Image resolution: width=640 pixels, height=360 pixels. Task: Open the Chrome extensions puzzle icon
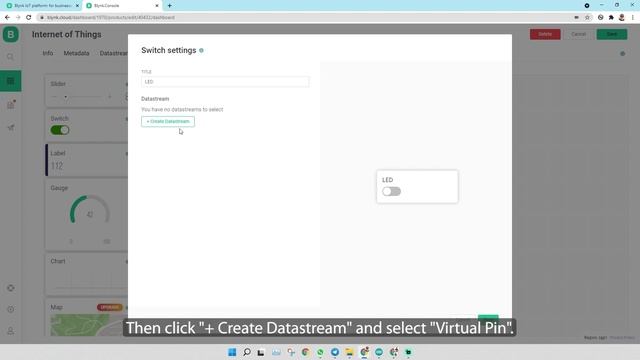point(611,18)
